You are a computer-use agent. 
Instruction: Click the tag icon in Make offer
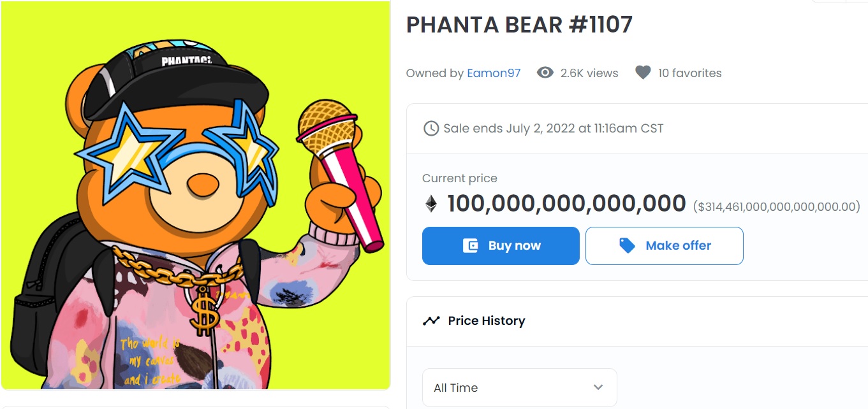[x=627, y=246]
